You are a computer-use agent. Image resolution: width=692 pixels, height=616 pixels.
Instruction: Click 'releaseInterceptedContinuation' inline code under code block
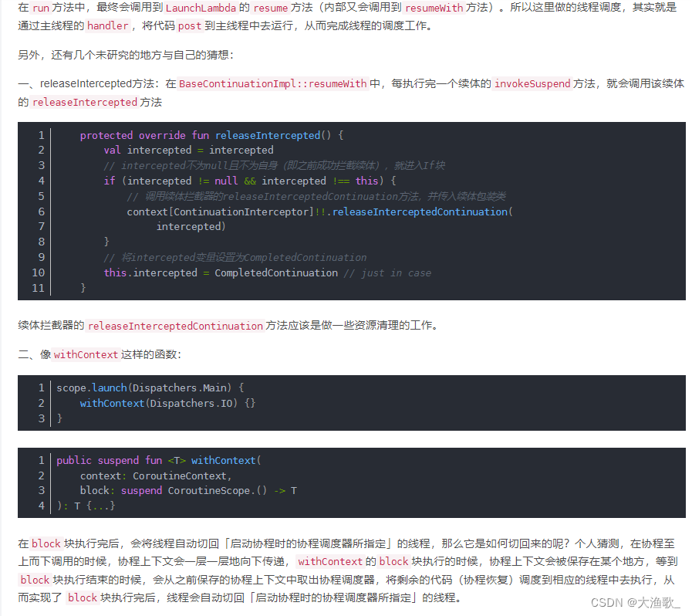click(176, 326)
